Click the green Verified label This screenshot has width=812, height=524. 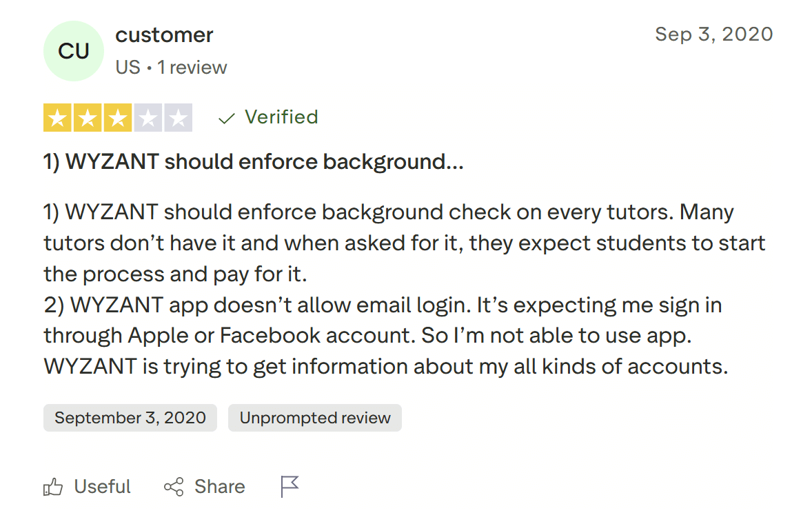pyautogui.click(x=281, y=117)
